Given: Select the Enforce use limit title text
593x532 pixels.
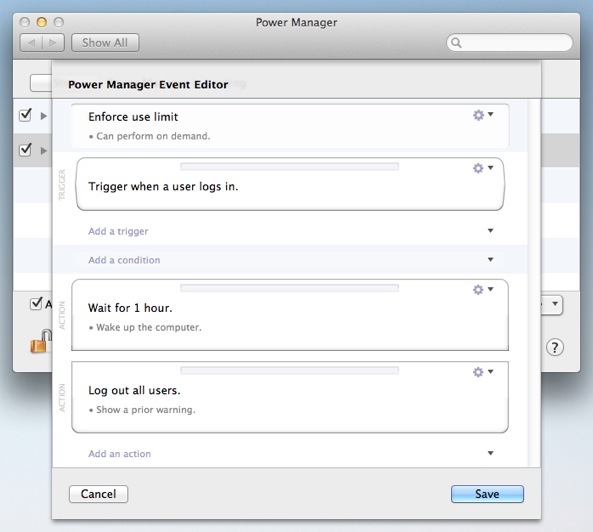Looking at the screenshot, I should pos(133,117).
